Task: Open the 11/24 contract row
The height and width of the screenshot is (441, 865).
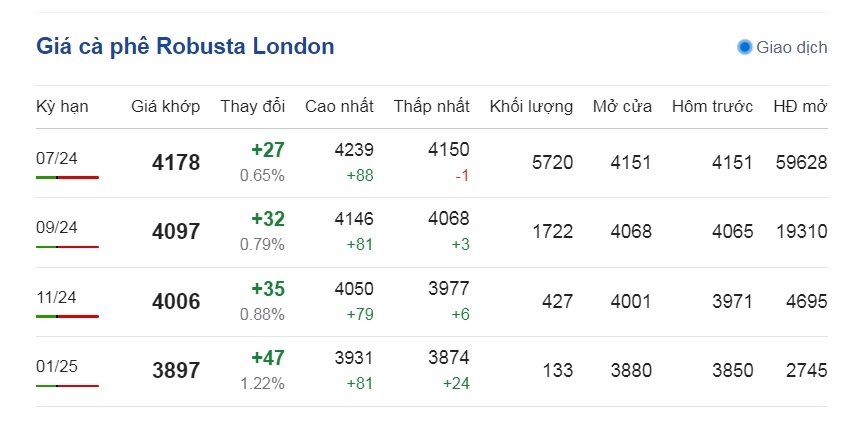Action: click(432, 302)
